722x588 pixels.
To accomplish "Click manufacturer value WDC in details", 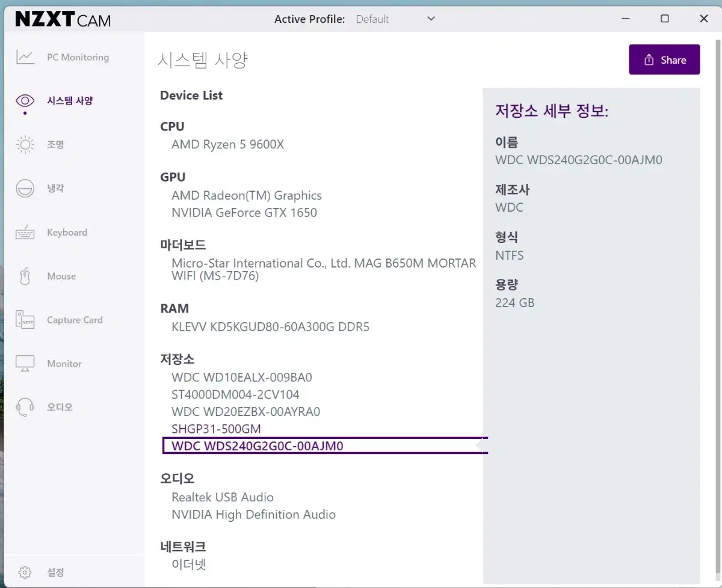I will point(509,207).
